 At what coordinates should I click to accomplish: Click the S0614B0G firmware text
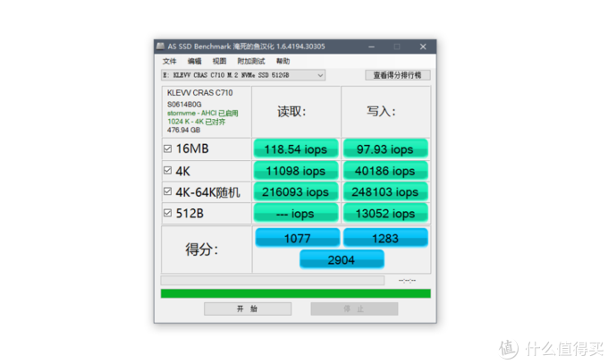(184, 105)
